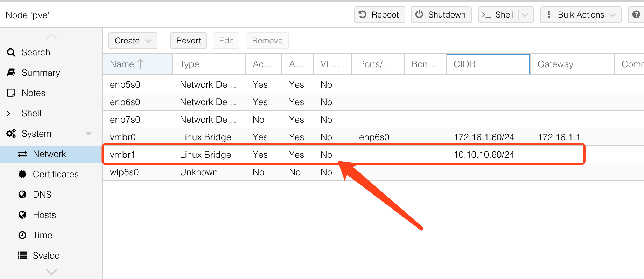The width and height of the screenshot is (644, 279).
Task: Click the Notes sticky-note icon
Action: pos(11,93)
